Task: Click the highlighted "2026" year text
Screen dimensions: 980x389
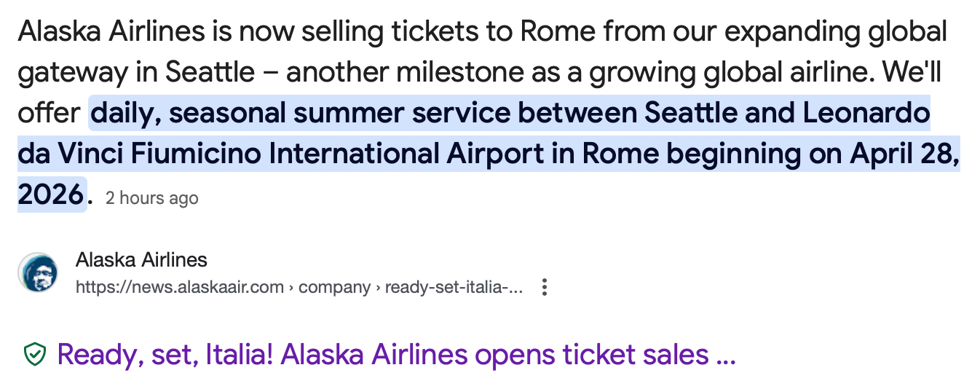Action: click(x=50, y=194)
